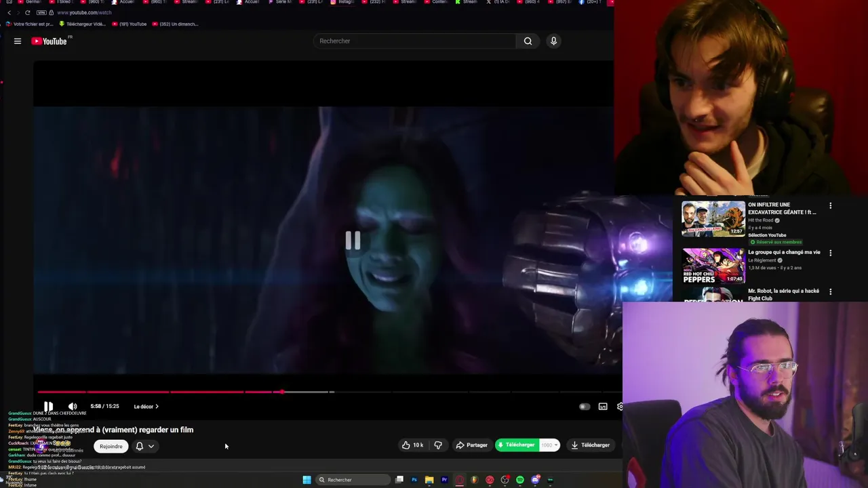
Task: Focus the YouTube Rechercher search field
Action: tap(414, 41)
